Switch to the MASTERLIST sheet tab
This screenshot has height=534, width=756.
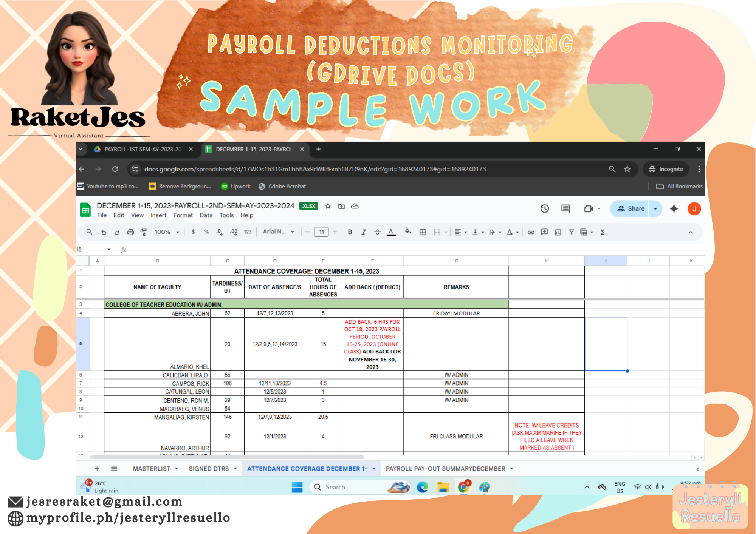[x=152, y=469]
